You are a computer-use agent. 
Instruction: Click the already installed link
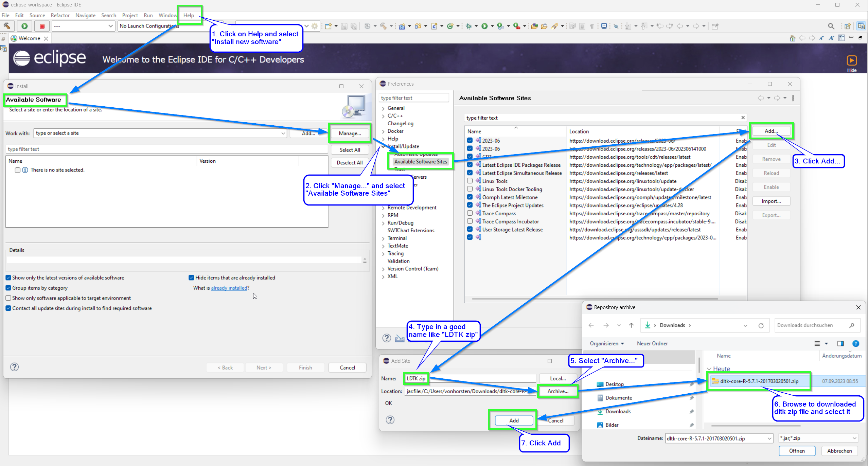click(229, 288)
